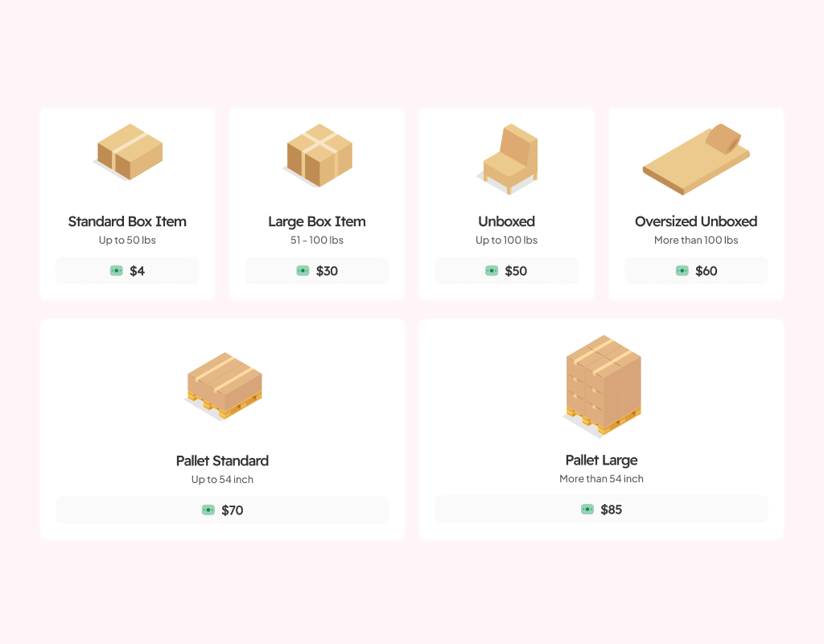Viewport: 824px width, 644px height.
Task: Select the Standard Box Item title
Action: click(x=127, y=221)
